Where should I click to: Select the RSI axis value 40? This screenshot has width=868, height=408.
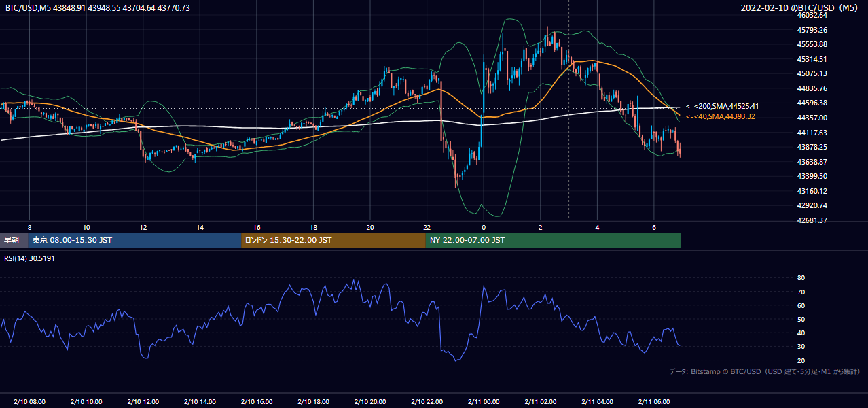(801, 333)
